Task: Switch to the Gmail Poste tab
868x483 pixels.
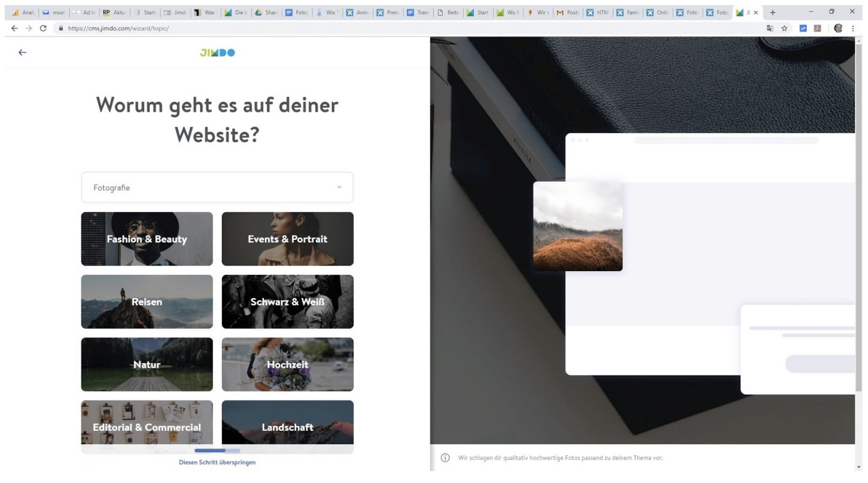Action: [x=567, y=12]
